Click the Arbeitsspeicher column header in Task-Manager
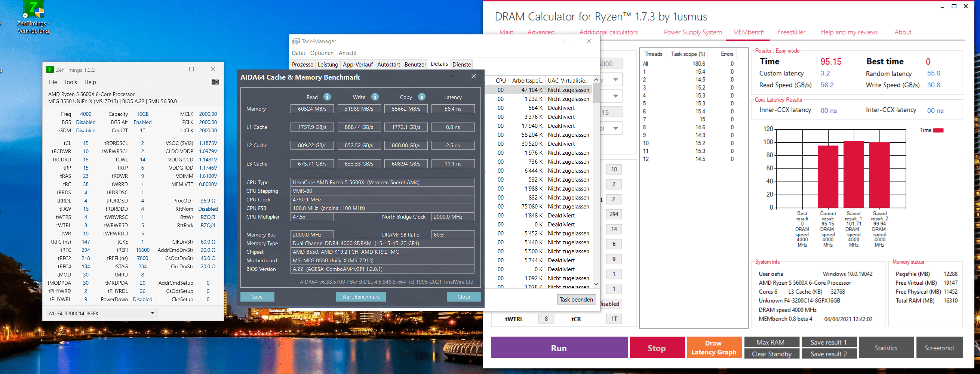The image size is (980, 374). tap(527, 81)
